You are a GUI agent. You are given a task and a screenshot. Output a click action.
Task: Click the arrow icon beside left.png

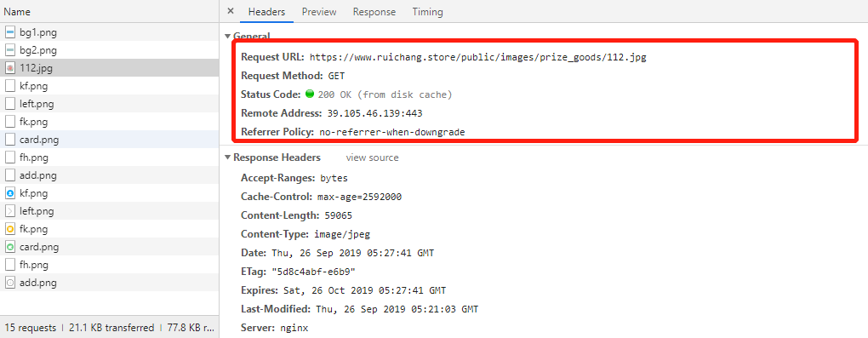click(x=10, y=211)
